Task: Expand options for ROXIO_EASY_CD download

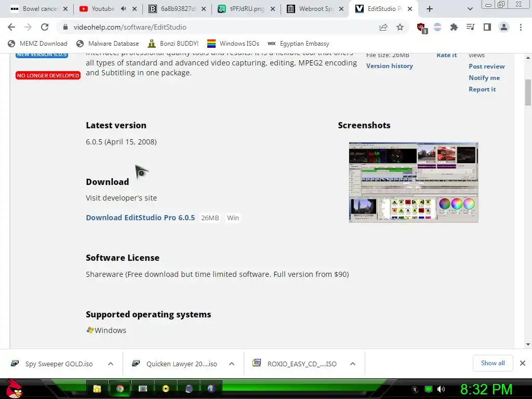Action: [353, 364]
